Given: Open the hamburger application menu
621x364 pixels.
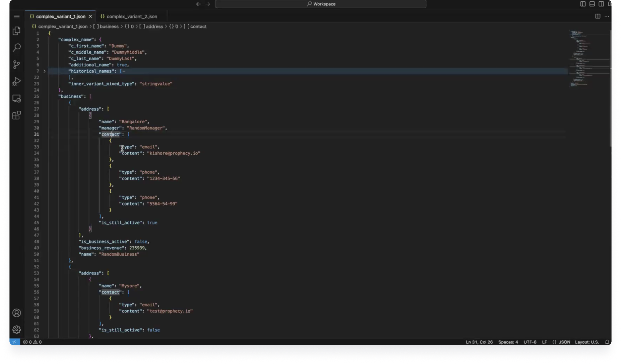Looking at the screenshot, I should (17, 17).
